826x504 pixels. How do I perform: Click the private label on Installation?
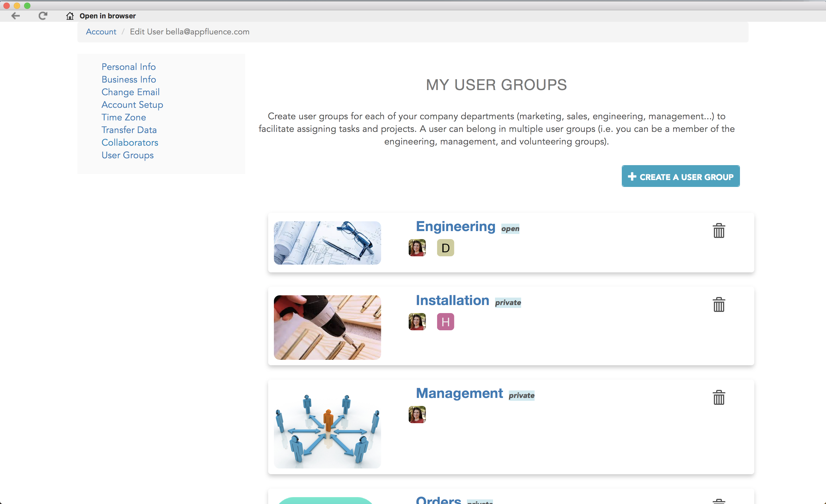coord(508,303)
